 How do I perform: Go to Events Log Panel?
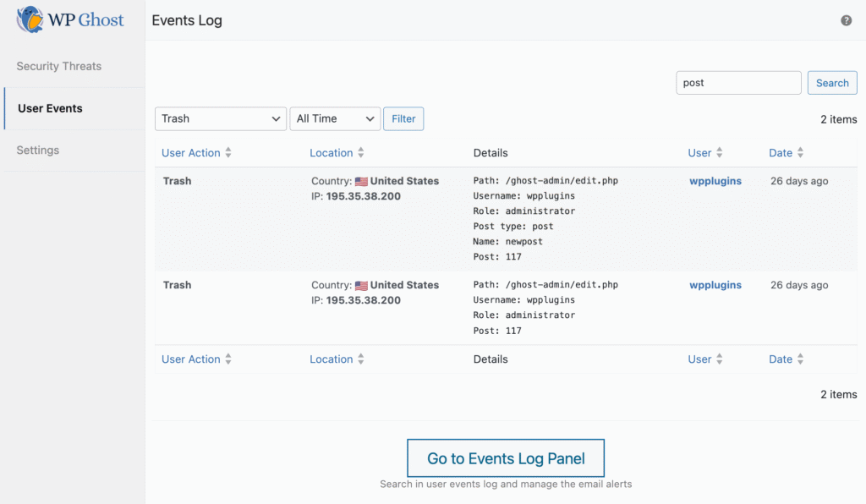click(506, 458)
